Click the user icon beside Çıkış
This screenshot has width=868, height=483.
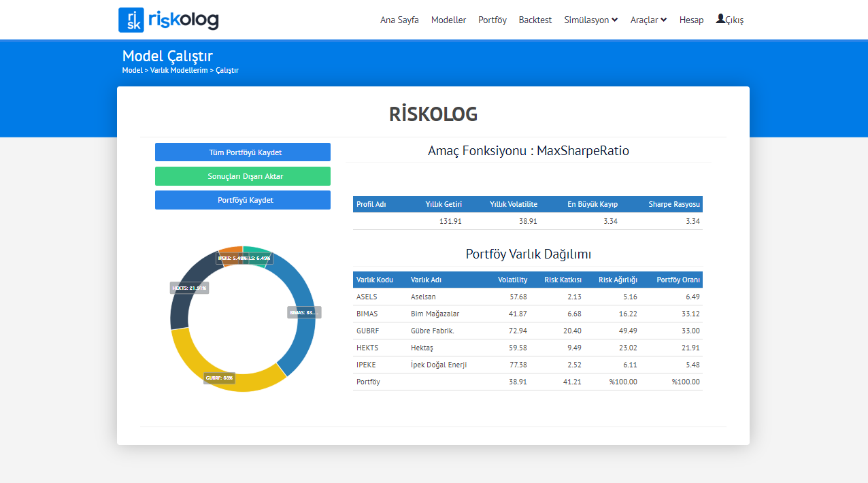720,19
